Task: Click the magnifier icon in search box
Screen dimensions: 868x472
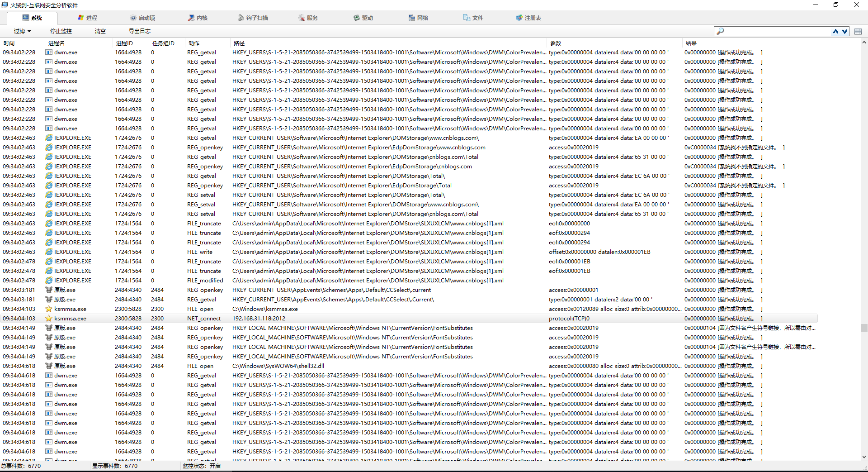Action: coord(720,31)
